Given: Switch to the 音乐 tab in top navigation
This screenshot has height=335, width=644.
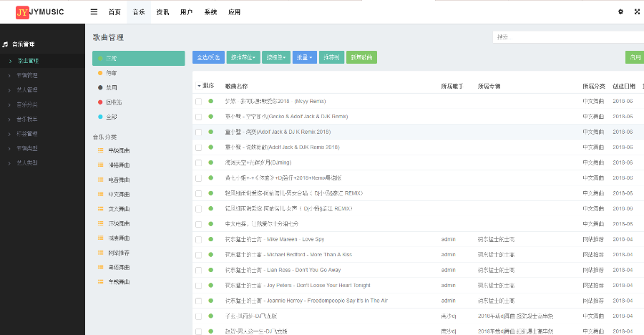Looking at the screenshot, I should coord(138,12).
